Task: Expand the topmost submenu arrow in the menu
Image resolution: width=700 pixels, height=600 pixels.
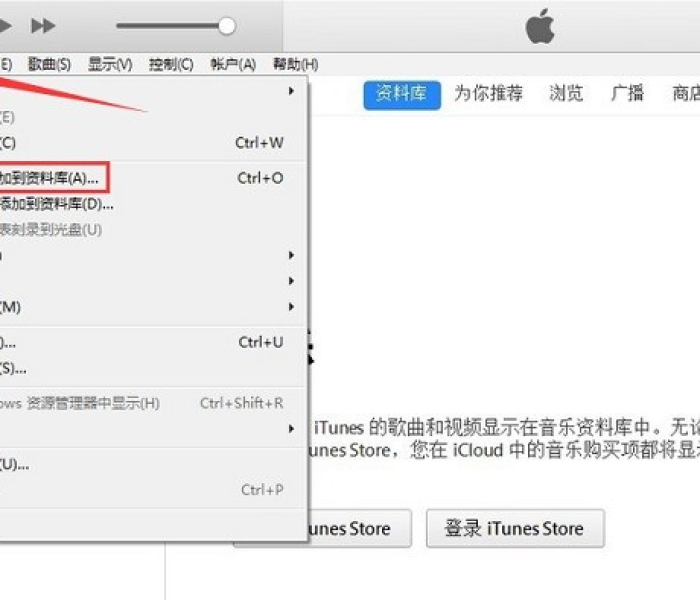Action: (292, 91)
